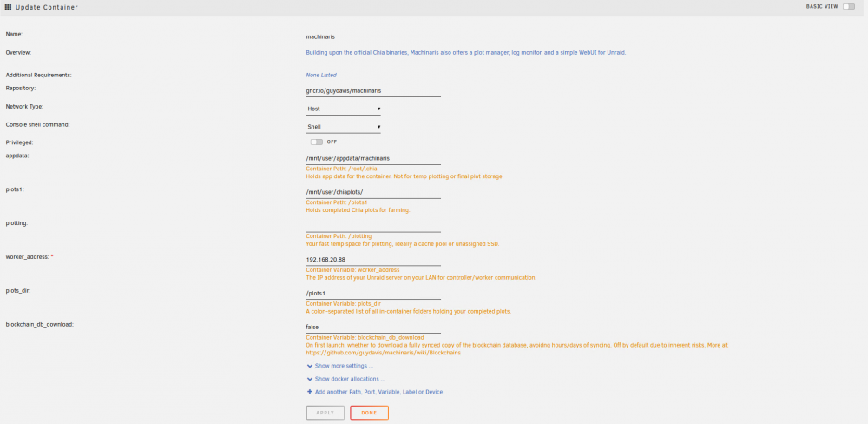Click 'Container Path: /root/.chia' text
Image resolution: width=868 pixels, height=424 pixels.
pos(341,169)
